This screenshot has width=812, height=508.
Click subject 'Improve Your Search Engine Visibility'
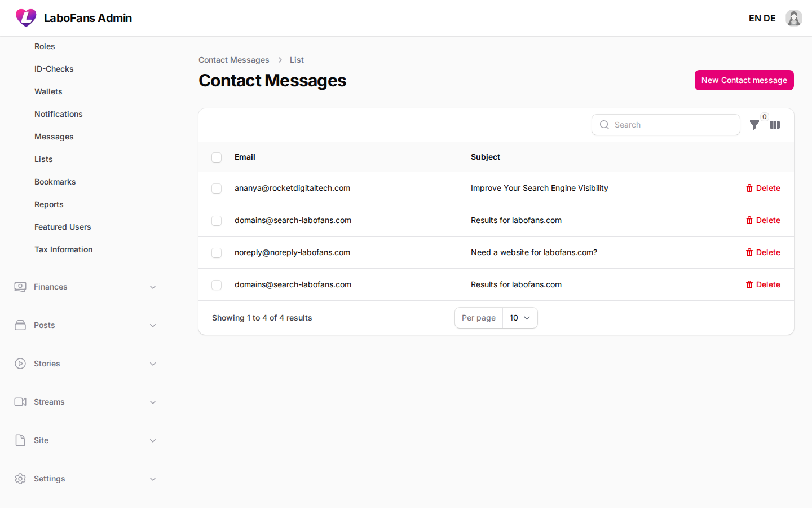tap(540, 188)
